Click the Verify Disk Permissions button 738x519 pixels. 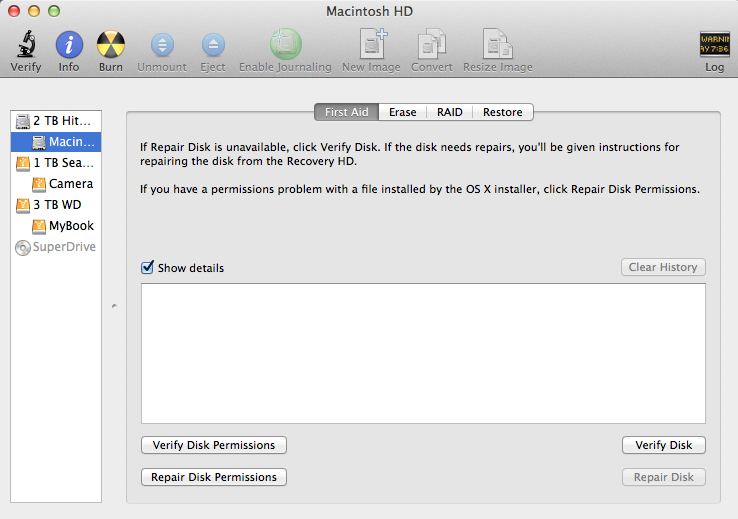coord(214,445)
